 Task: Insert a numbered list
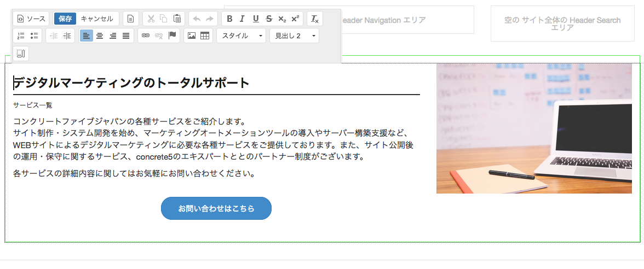(21, 36)
